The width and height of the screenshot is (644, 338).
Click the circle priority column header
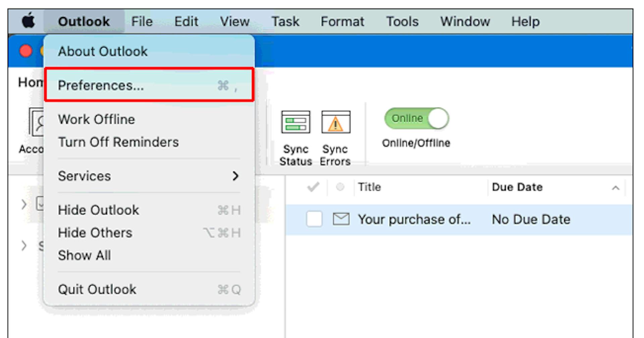coord(340,187)
